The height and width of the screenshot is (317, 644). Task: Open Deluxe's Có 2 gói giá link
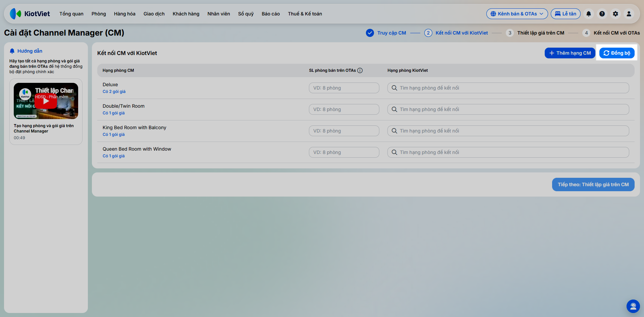(114, 92)
